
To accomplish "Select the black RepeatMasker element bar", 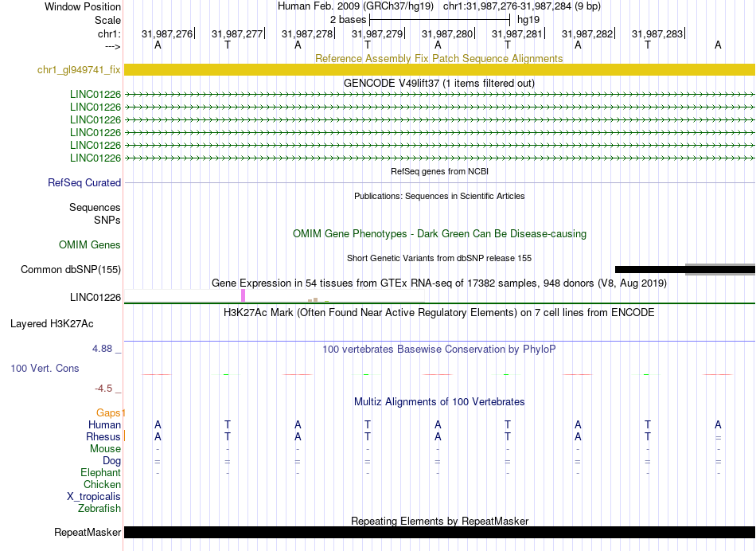I will (x=439, y=532).
